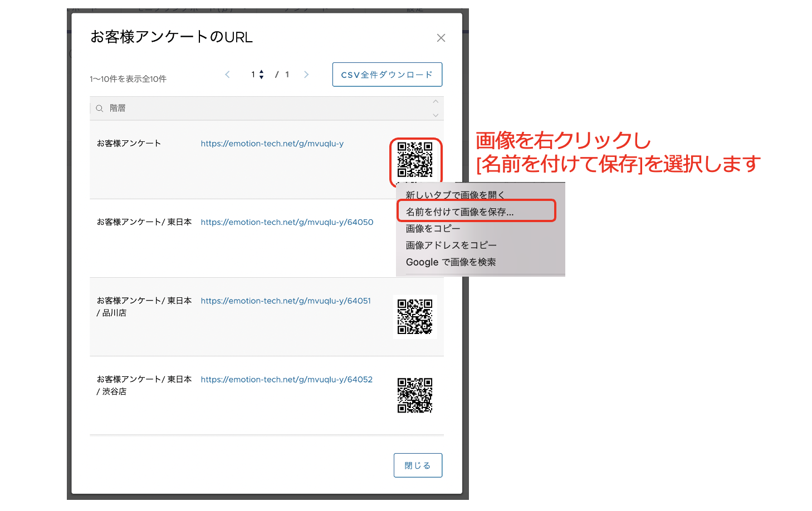This screenshot has width=812, height=511.
Task: Close the お客様アンケートのURL dialog with X
Action: pos(441,38)
